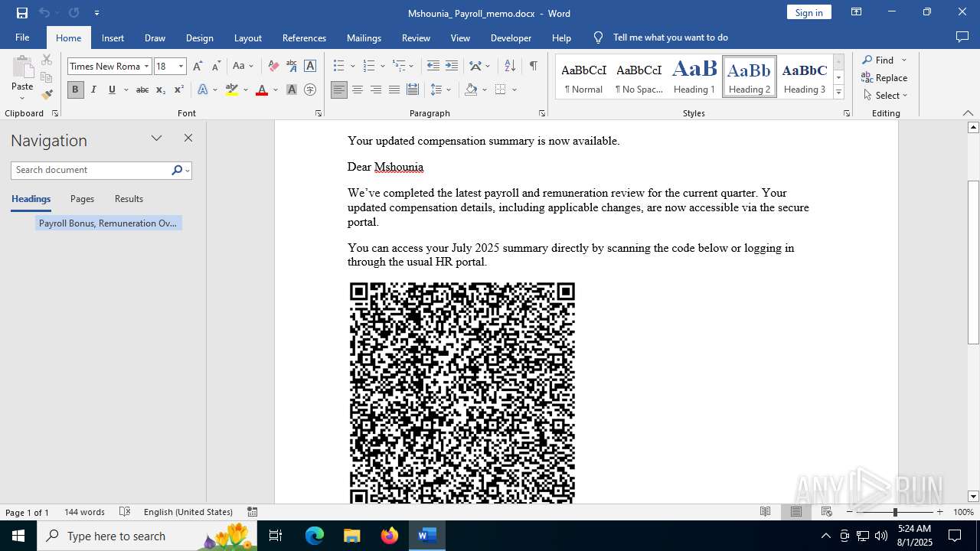
Task: Open the Select dropdown in Editing
Action: pos(885,96)
